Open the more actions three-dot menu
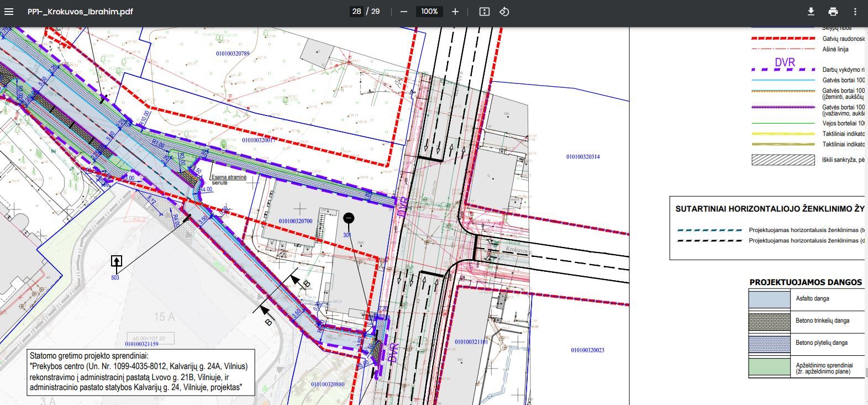The height and width of the screenshot is (405, 868). tap(855, 12)
